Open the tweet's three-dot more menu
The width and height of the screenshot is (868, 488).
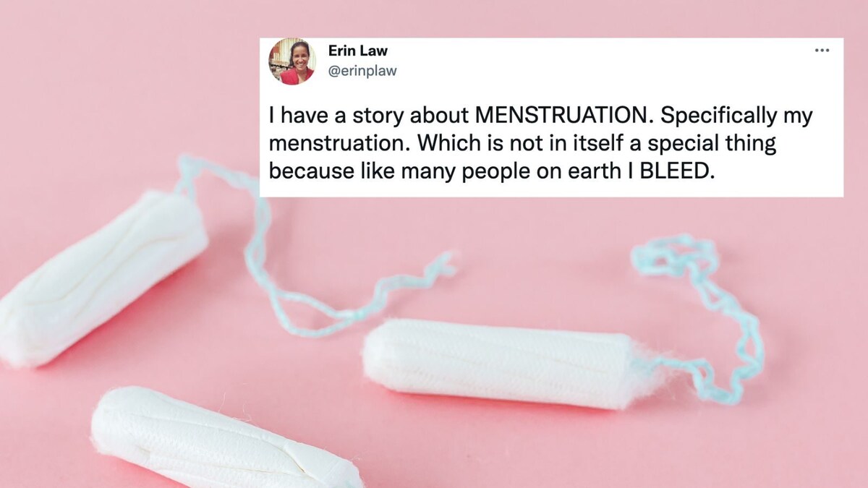[822, 51]
